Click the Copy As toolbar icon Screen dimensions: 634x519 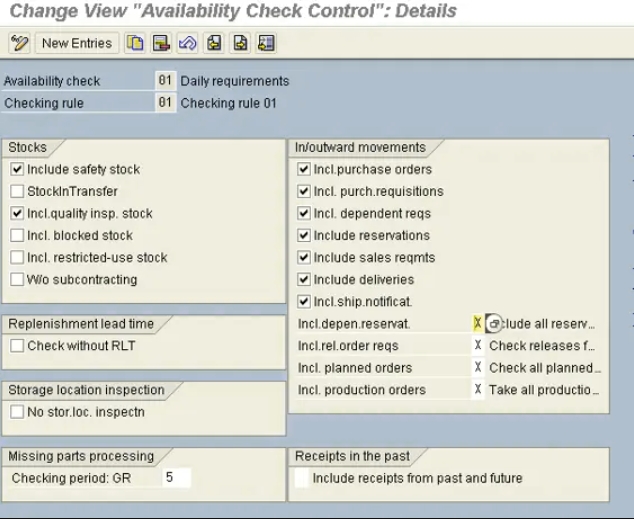(135, 43)
